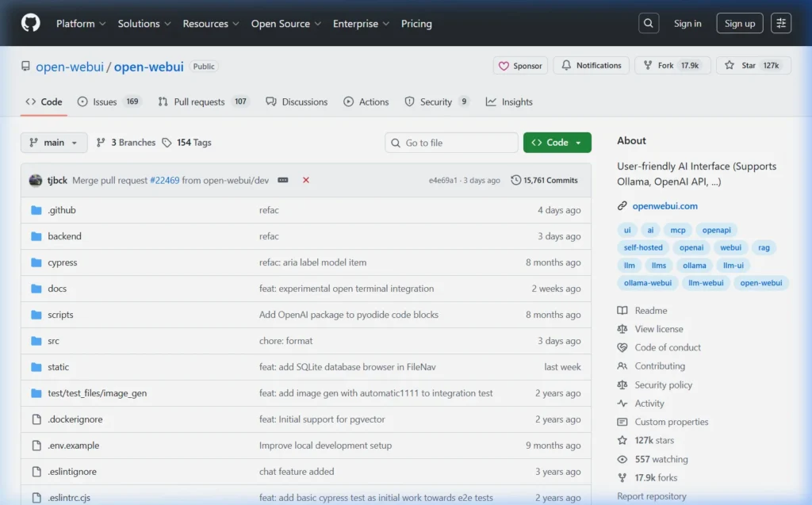
Task: Open the search icon in the top bar
Action: tap(648, 22)
